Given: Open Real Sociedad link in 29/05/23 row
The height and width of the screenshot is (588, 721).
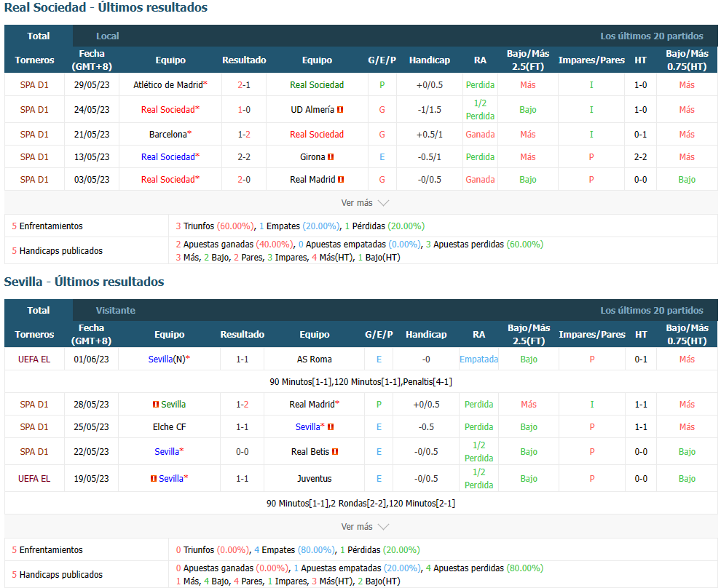Looking at the screenshot, I should pos(317,85).
